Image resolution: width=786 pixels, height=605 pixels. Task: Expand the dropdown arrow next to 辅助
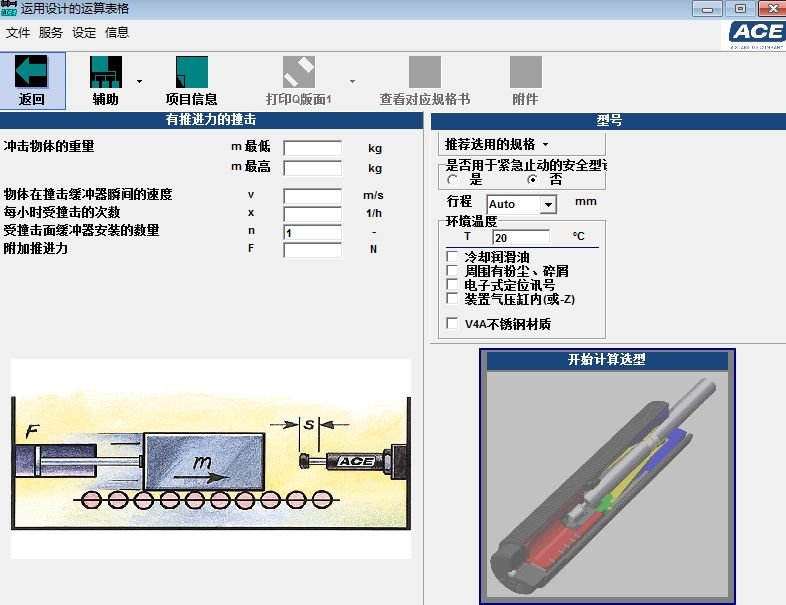pyautogui.click(x=139, y=81)
